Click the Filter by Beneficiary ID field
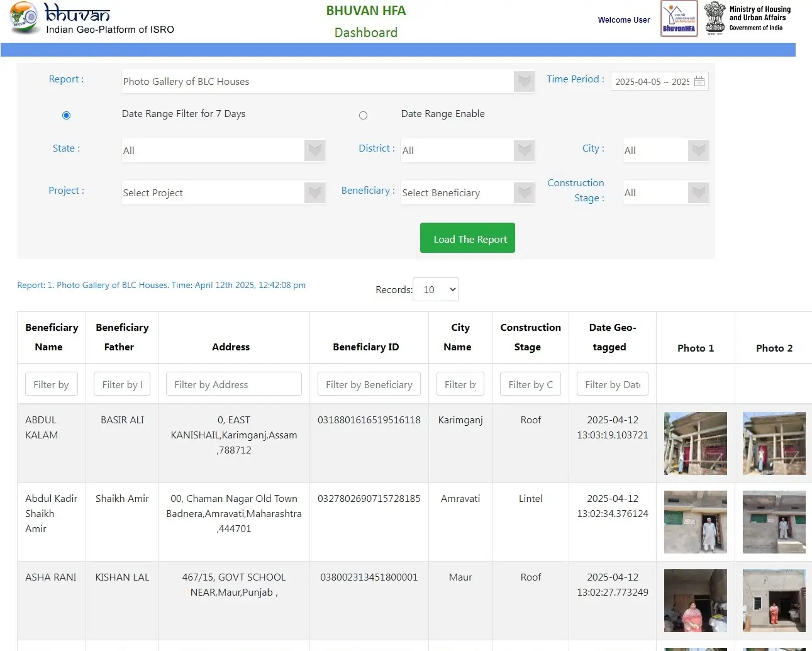Screen dimensions: 812x651 tap(369, 384)
